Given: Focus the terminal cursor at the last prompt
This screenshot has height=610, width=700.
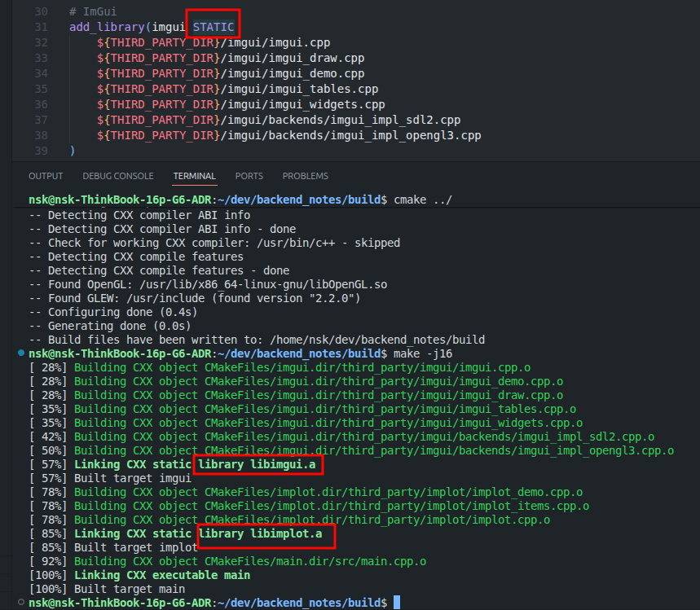Looking at the screenshot, I should click(x=396, y=603).
